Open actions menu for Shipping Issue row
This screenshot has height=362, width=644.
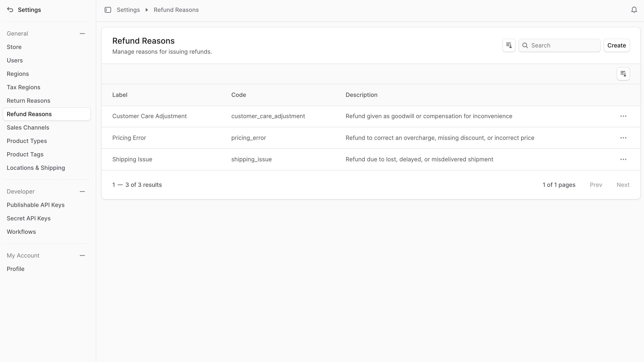click(623, 159)
